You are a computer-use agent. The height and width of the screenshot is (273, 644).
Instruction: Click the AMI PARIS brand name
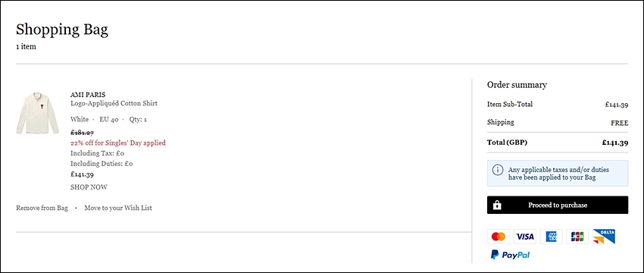tap(88, 95)
